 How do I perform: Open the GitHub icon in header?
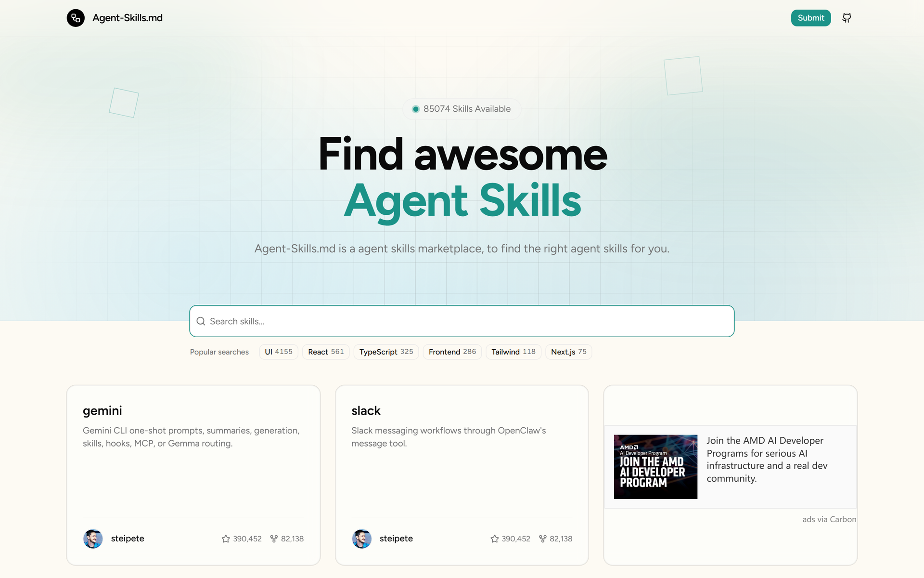pos(847,18)
